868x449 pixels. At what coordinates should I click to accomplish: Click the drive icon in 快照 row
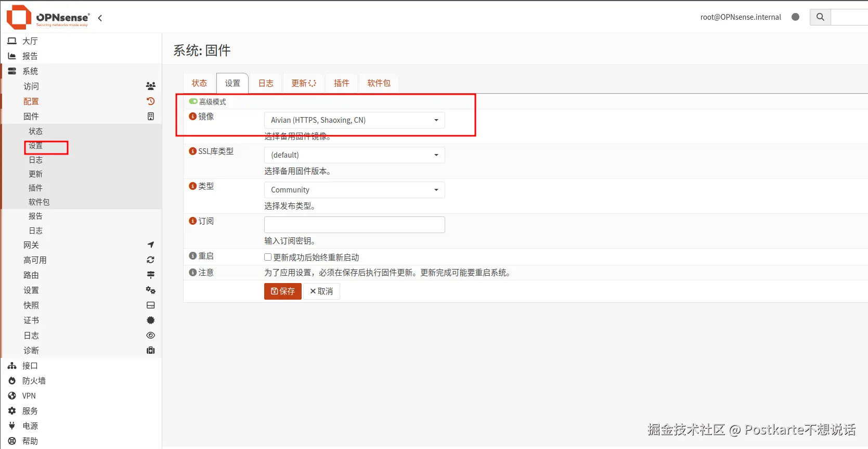(x=151, y=305)
